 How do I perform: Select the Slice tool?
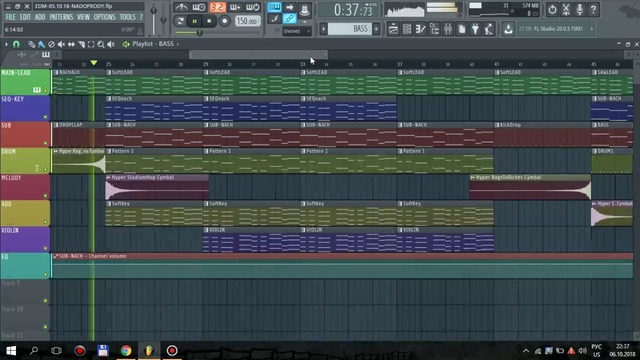(81, 44)
